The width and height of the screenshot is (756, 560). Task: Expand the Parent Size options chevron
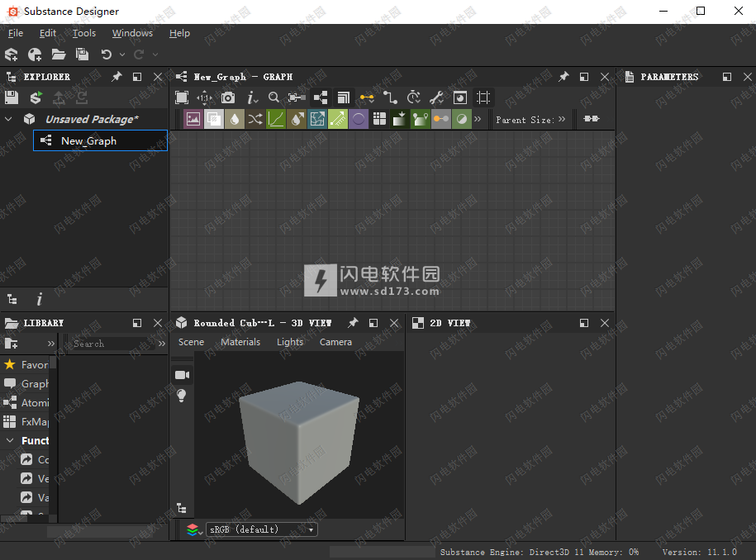(x=562, y=119)
